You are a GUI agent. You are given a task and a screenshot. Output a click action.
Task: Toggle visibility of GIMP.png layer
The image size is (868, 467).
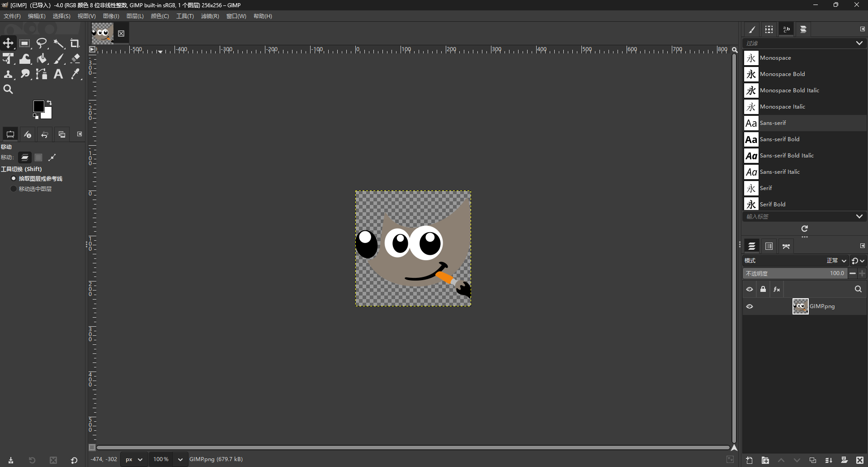[750, 306]
